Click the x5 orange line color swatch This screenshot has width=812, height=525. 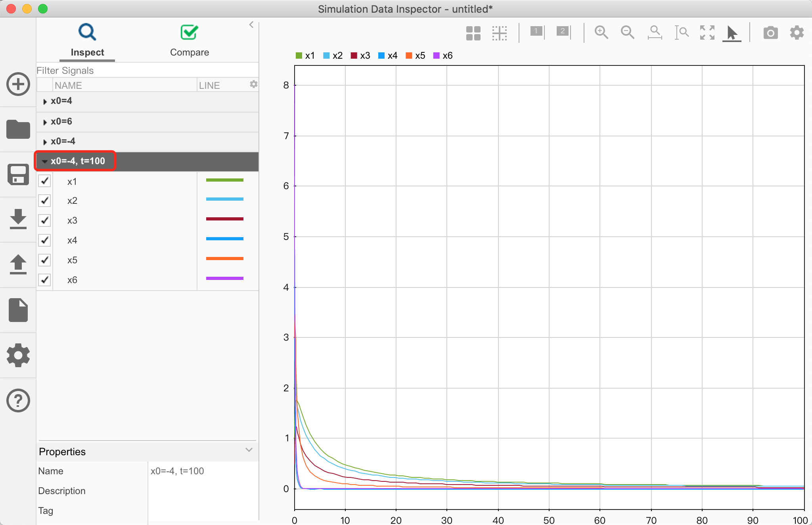point(224,259)
